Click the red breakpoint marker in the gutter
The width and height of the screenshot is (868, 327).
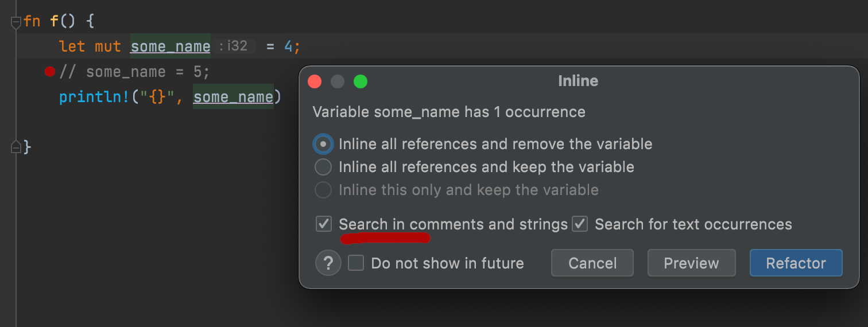click(49, 72)
